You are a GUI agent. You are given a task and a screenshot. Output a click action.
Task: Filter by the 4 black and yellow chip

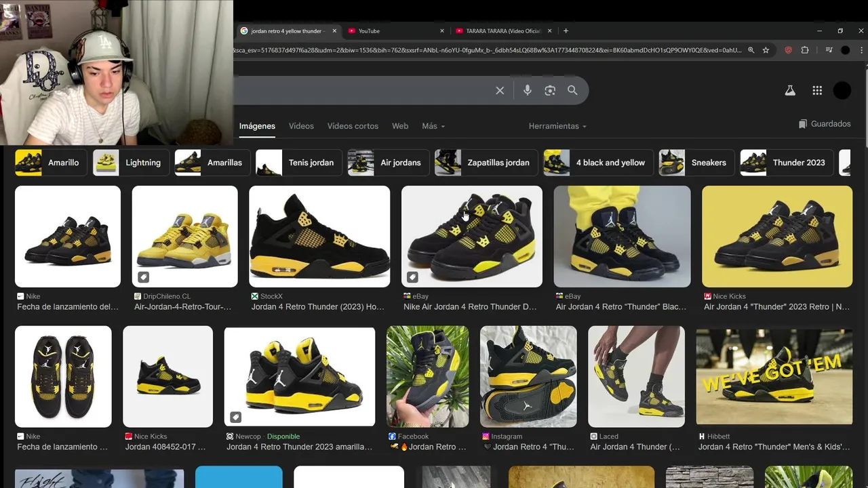[599, 163]
